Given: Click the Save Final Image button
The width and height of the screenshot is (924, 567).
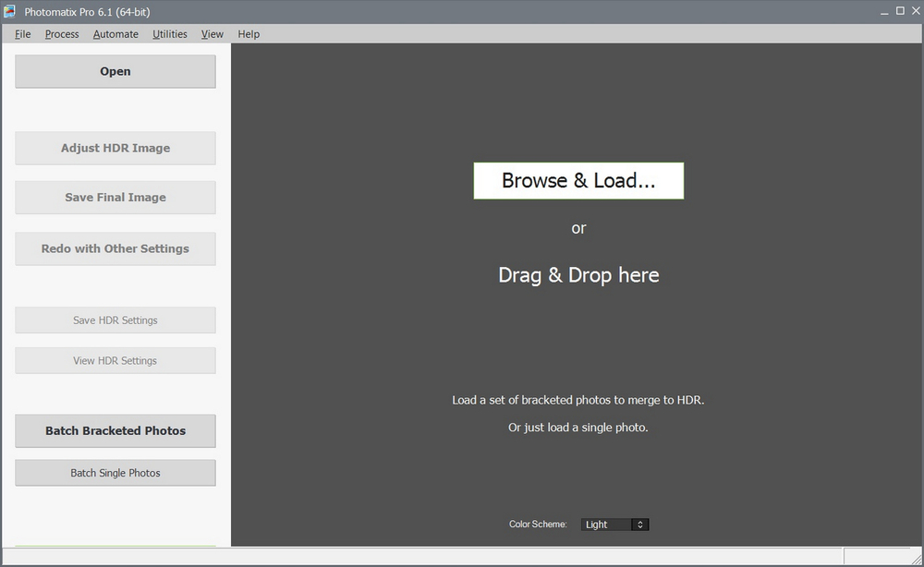Looking at the screenshot, I should 115,198.
